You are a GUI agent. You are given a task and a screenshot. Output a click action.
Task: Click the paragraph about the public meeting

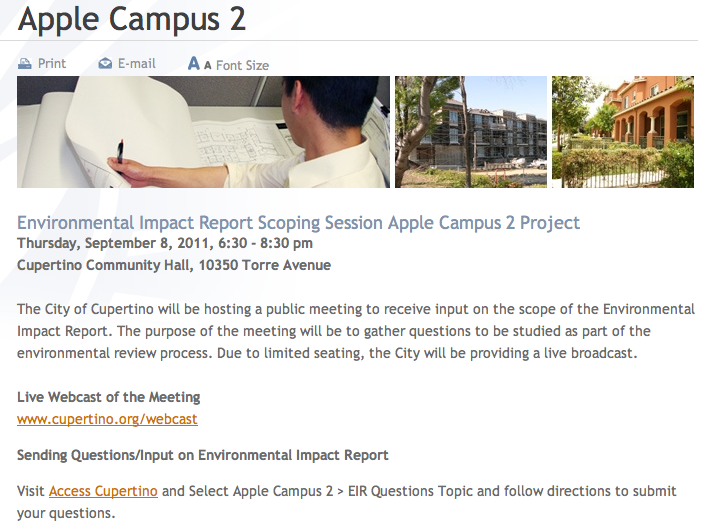click(x=356, y=331)
